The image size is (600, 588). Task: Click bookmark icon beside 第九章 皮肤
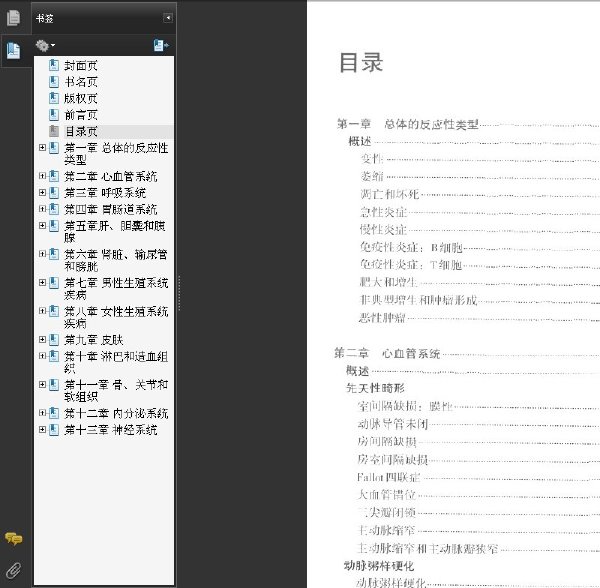54,339
